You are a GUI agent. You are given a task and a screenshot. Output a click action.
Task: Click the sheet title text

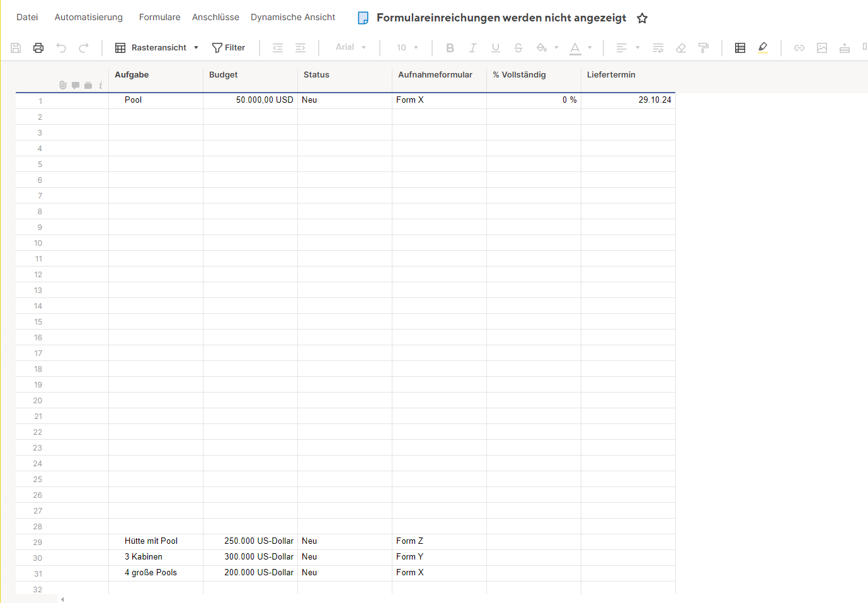point(501,18)
